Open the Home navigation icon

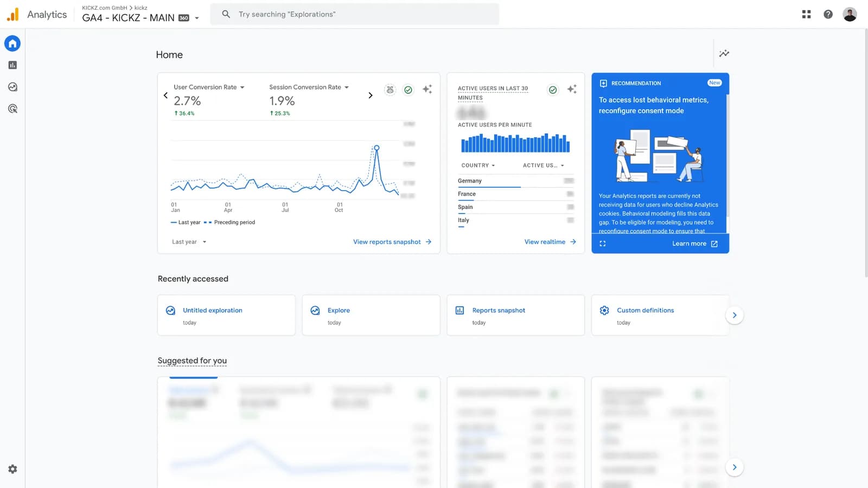pos(12,43)
